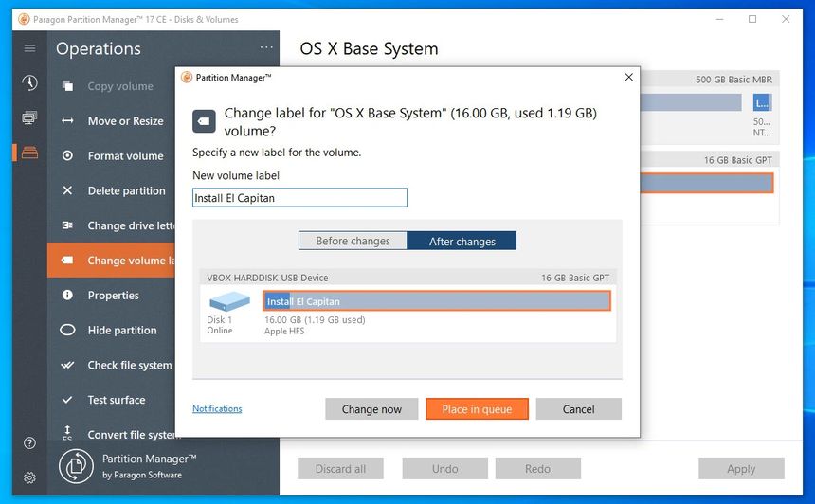This screenshot has width=815, height=504.
Task: Open the computer backup sidebar icon
Action: [x=29, y=118]
